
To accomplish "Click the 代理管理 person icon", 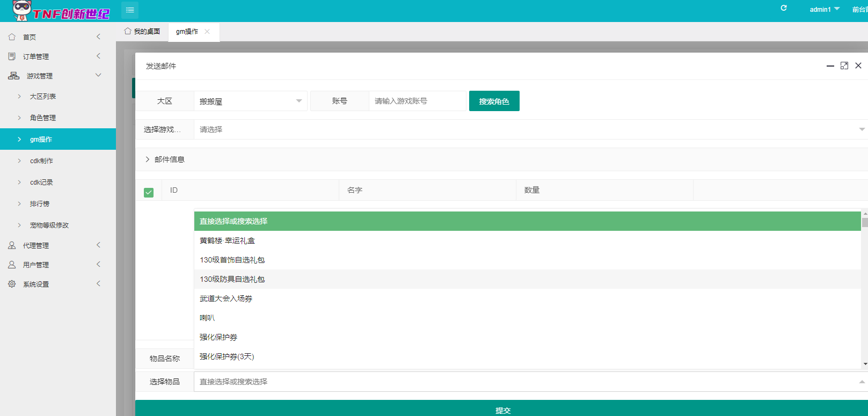I will 12,245.
